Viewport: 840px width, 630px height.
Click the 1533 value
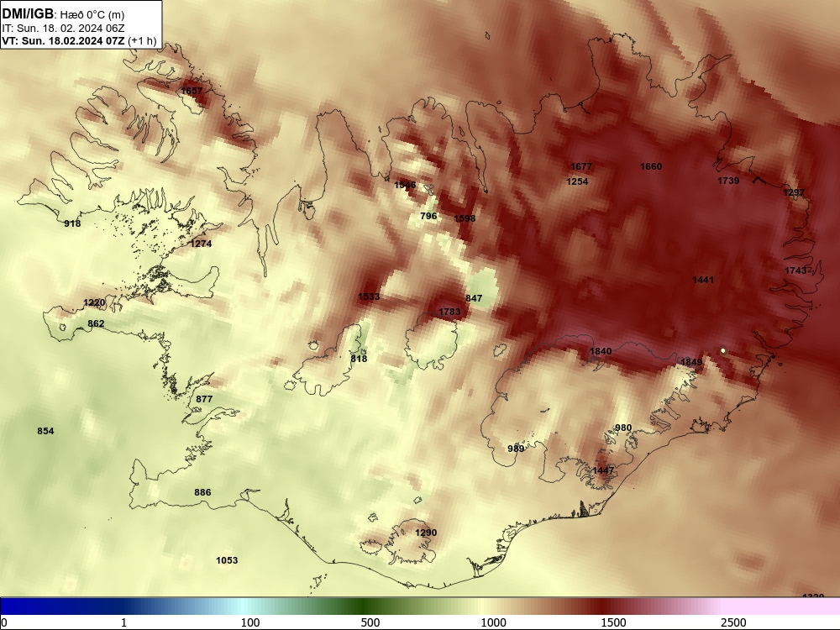coord(369,297)
